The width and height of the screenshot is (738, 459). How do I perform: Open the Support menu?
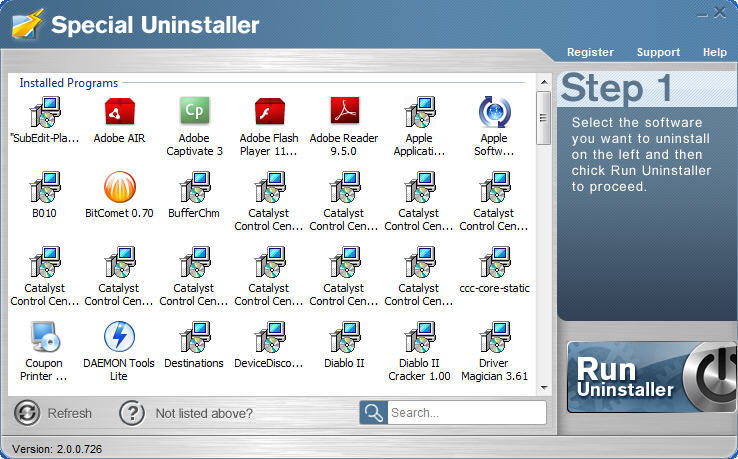(658, 52)
